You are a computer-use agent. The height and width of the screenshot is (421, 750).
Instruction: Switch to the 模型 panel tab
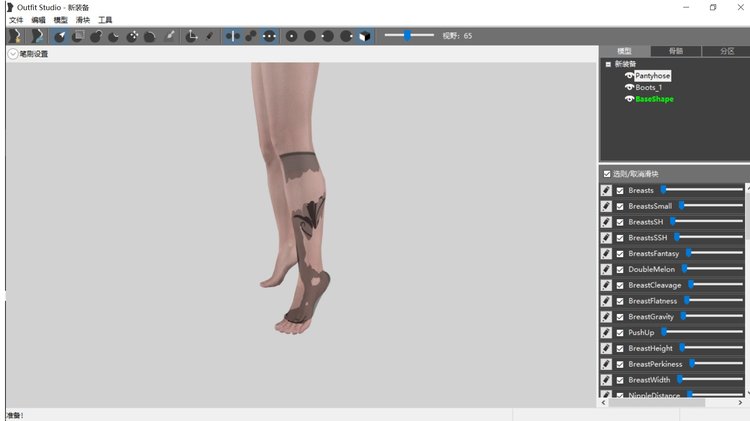(624, 51)
